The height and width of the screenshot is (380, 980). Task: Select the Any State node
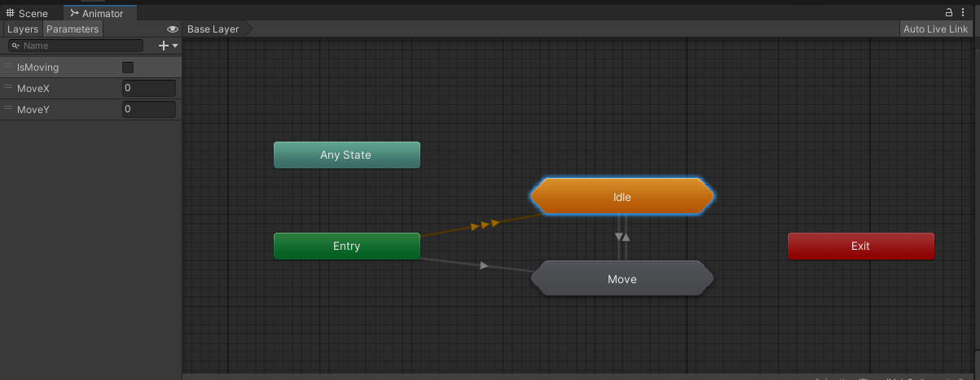click(346, 155)
